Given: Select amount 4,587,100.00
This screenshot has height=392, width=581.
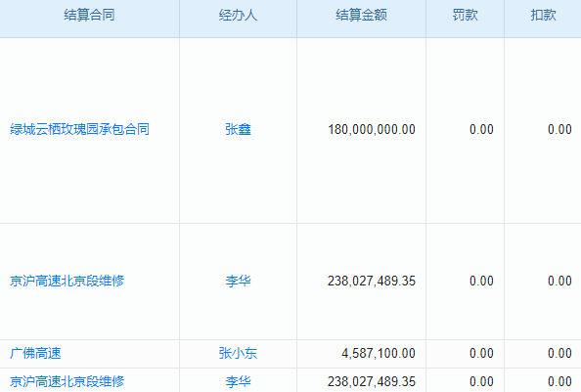Looking at the screenshot, I should click(379, 354).
